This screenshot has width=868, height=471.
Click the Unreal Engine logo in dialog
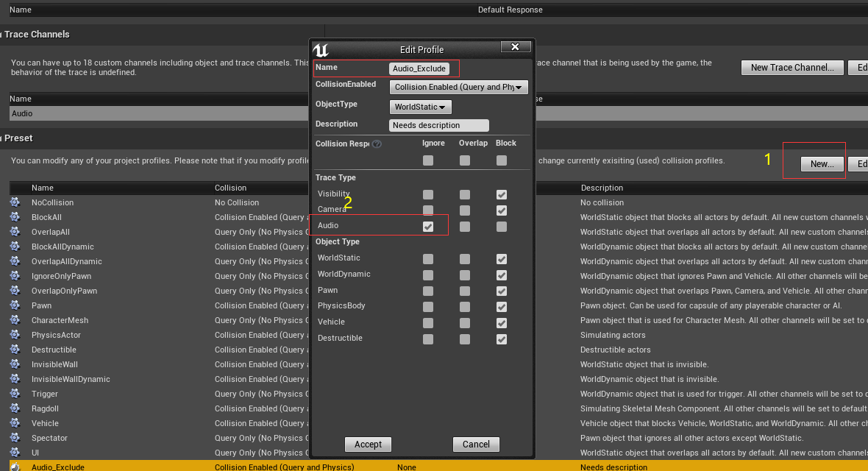321,50
